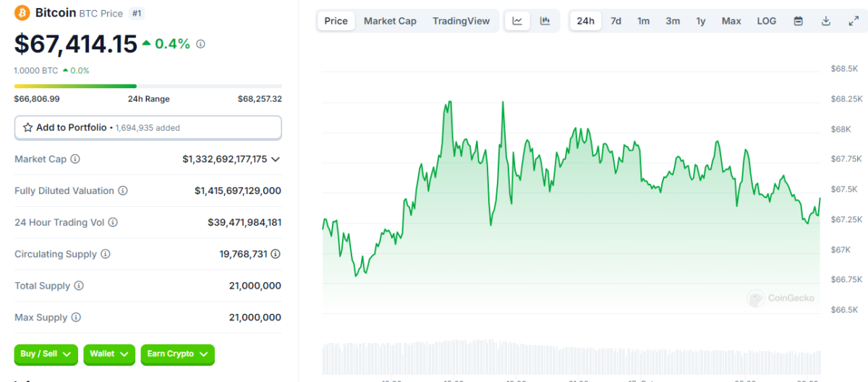The height and width of the screenshot is (382, 868).
Task: Click the volume bars below the price chart
Action: 571,356
